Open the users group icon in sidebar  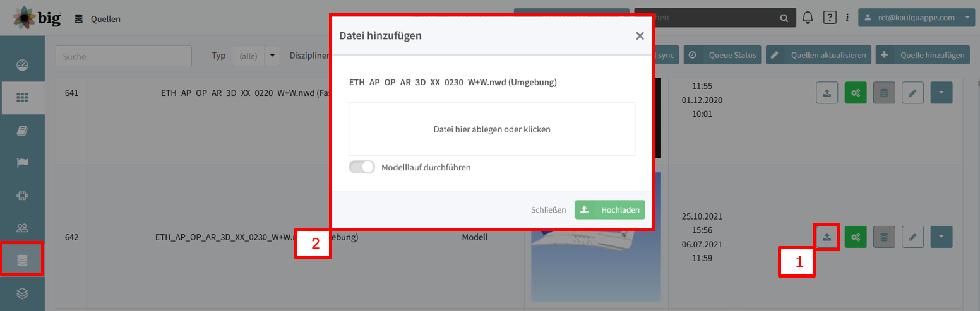tap(23, 228)
